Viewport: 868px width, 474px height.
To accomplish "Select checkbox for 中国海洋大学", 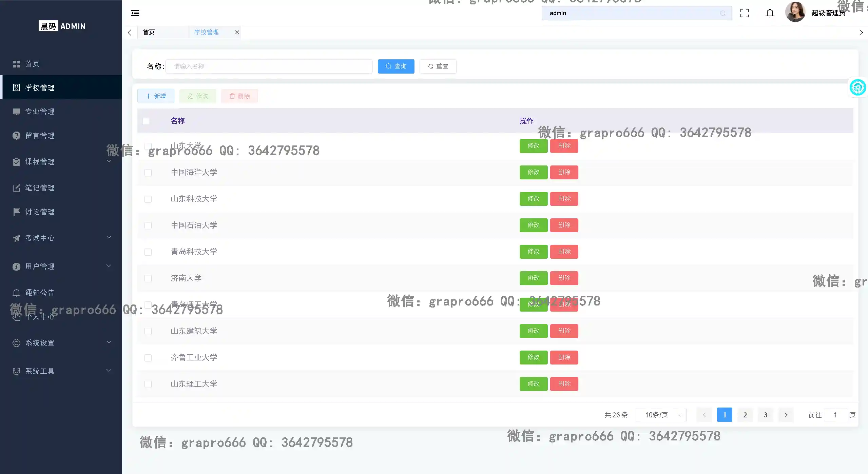I will click(148, 173).
